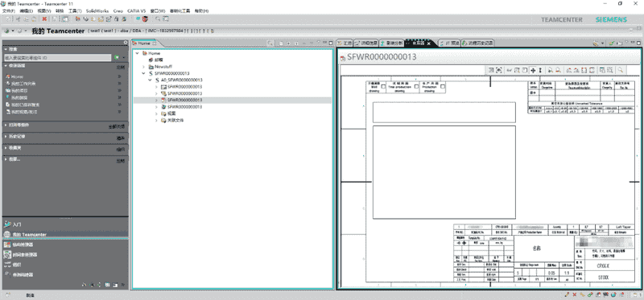This screenshot has height=300, width=644.
Task: Switch to the 流程历史记录 tab
Action: (477, 43)
